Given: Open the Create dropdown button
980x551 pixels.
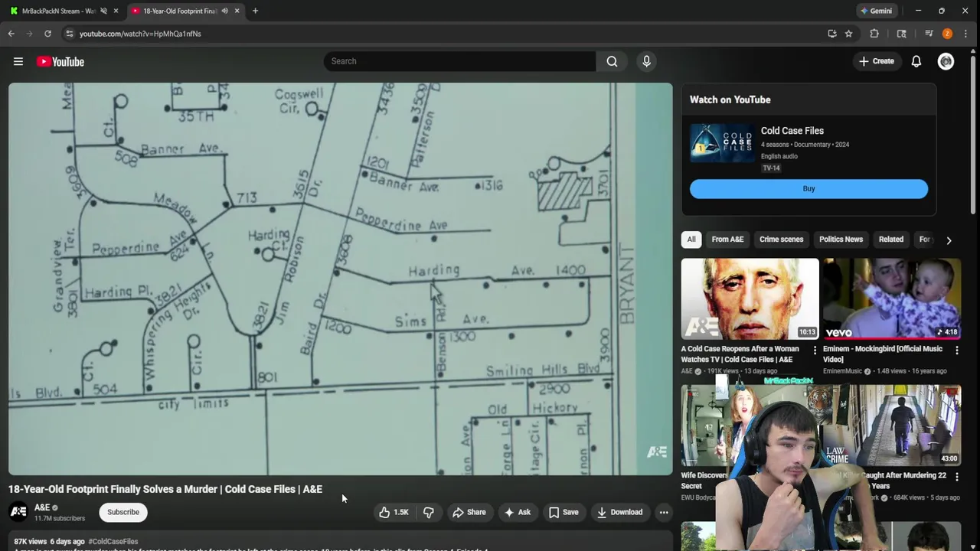Looking at the screenshot, I should 877,61.
